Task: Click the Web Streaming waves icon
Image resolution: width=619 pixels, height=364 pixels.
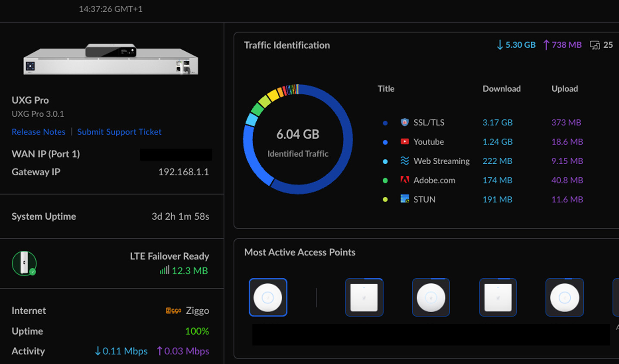Action: [x=404, y=161]
